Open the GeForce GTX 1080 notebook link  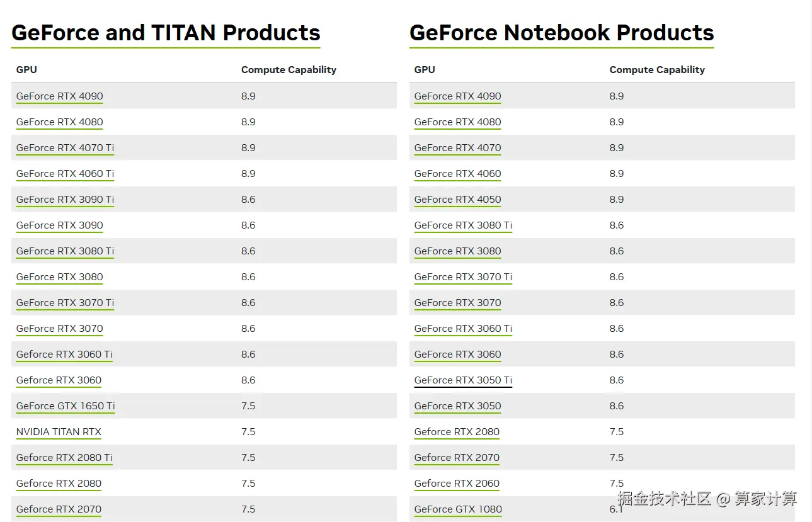(x=458, y=509)
